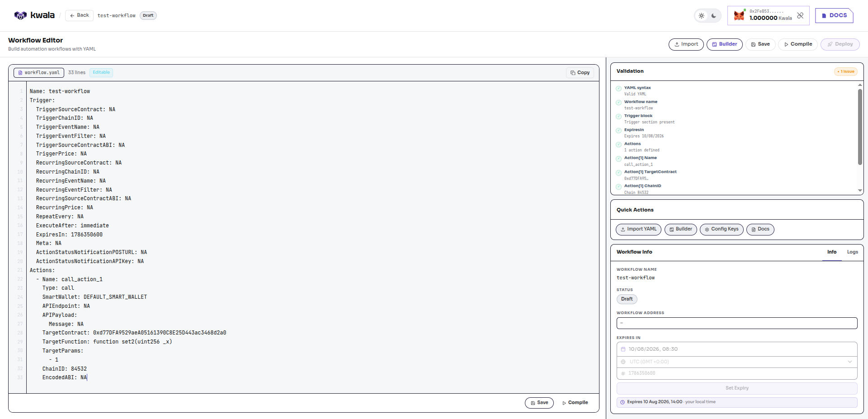Viewport: 868px width, 419px height.
Task: Click the MetaMask fox wallet icon
Action: click(739, 15)
